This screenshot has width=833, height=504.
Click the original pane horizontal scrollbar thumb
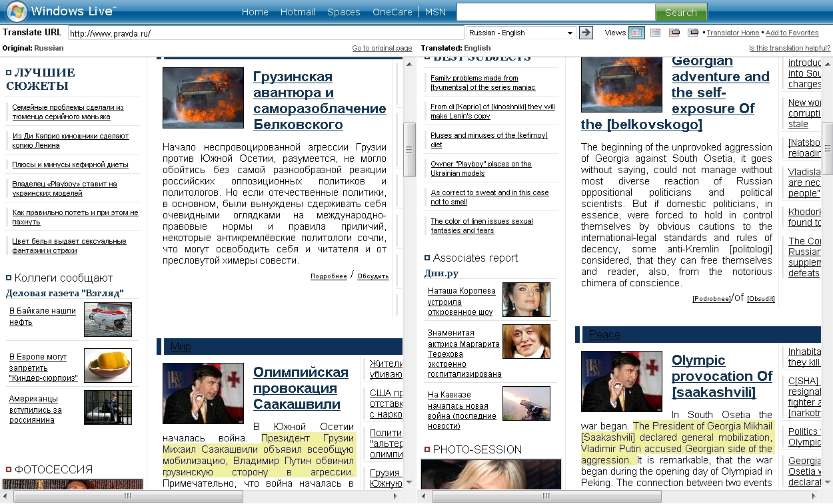point(128,497)
